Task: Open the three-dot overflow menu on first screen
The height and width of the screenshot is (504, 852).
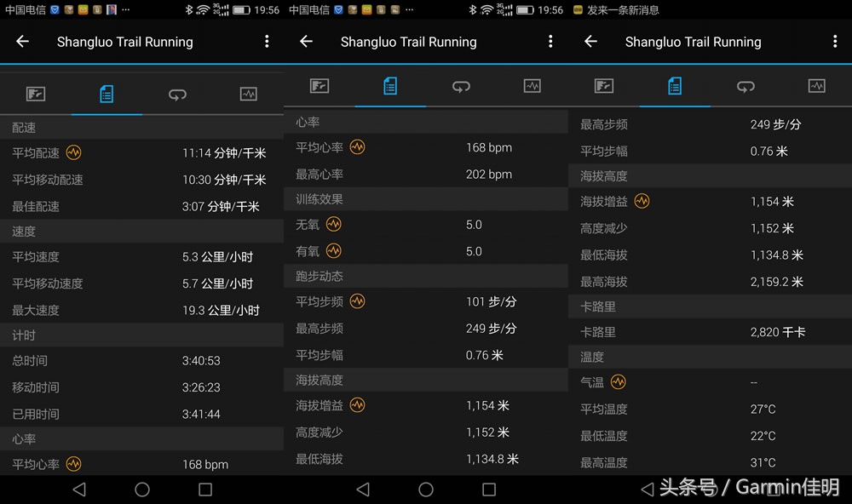Action: click(x=266, y=41)
